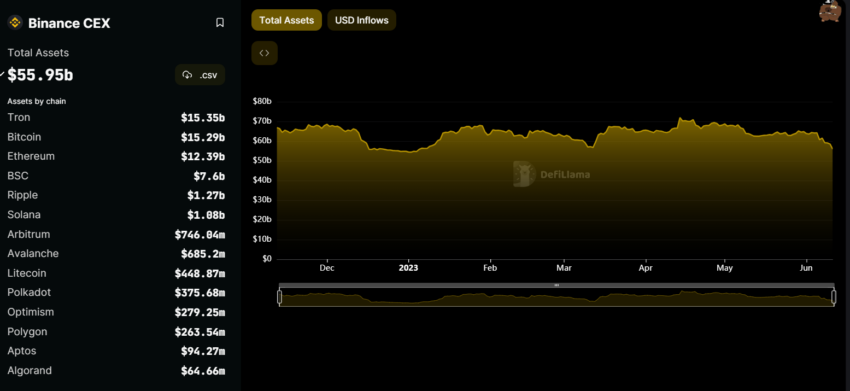
Task: Open the embed code icon button
Action: (x=265, y=53)
